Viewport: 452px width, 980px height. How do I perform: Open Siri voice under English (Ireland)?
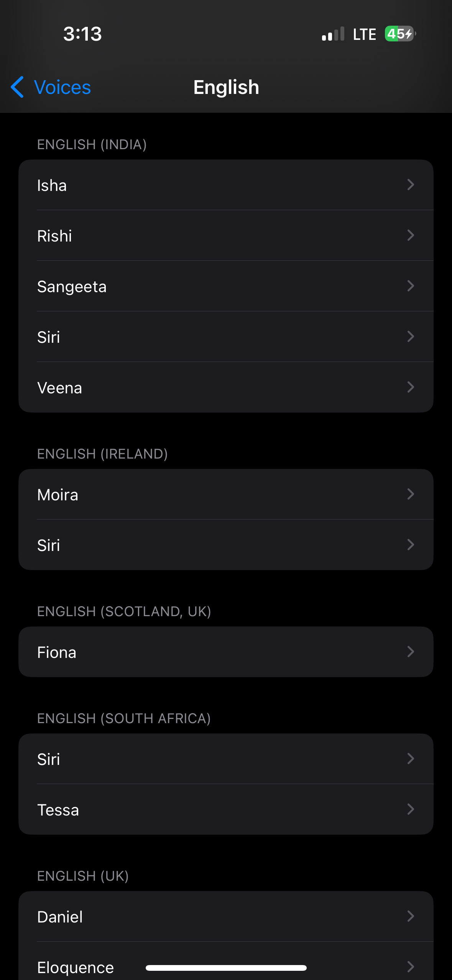tap(225, 545)
